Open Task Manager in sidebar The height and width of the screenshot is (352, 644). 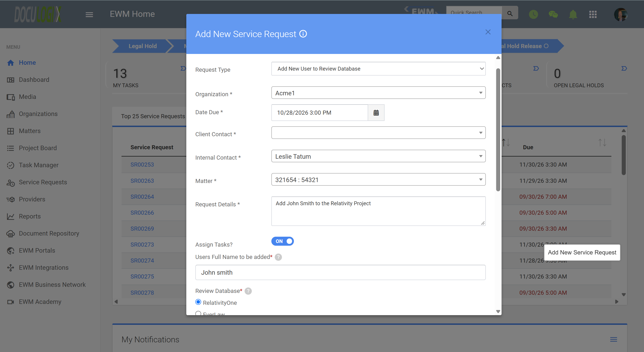[x=38, y=165]
